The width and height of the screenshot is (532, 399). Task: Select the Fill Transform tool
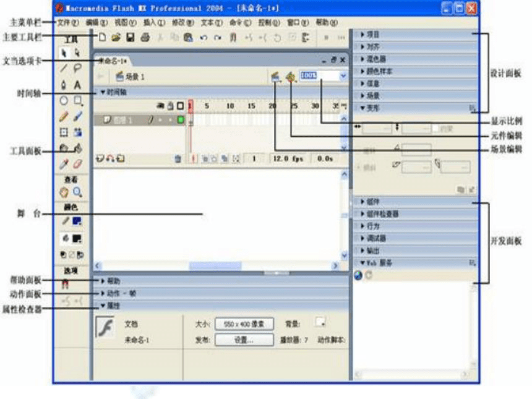[x=78, y=132]
